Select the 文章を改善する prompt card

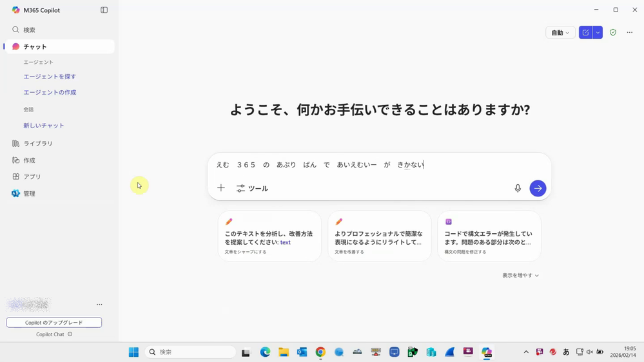(380, 236)
